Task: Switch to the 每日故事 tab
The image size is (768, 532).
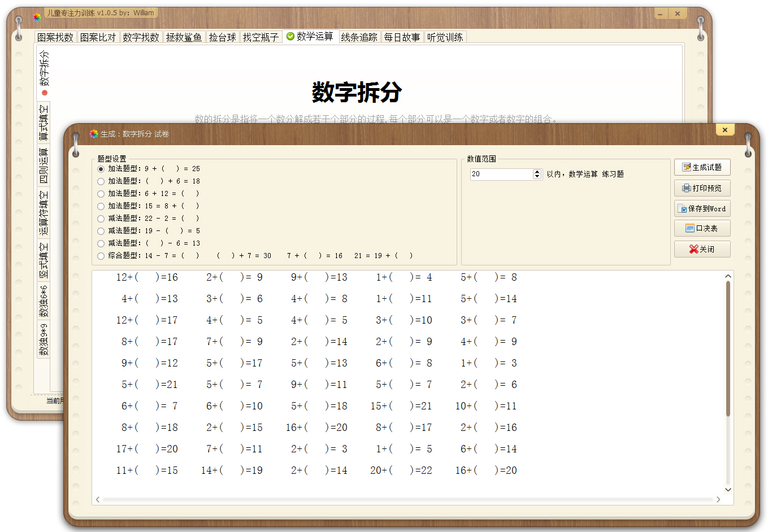Action: pos(402,36)
